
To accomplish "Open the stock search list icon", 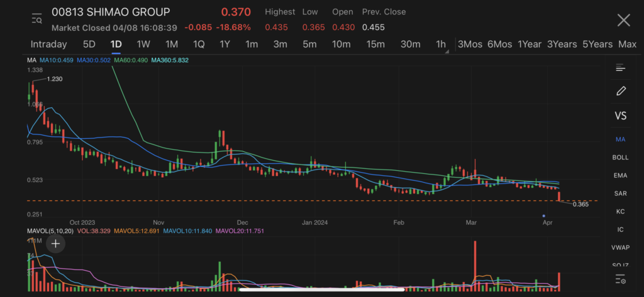I will [x=37, y=19].
